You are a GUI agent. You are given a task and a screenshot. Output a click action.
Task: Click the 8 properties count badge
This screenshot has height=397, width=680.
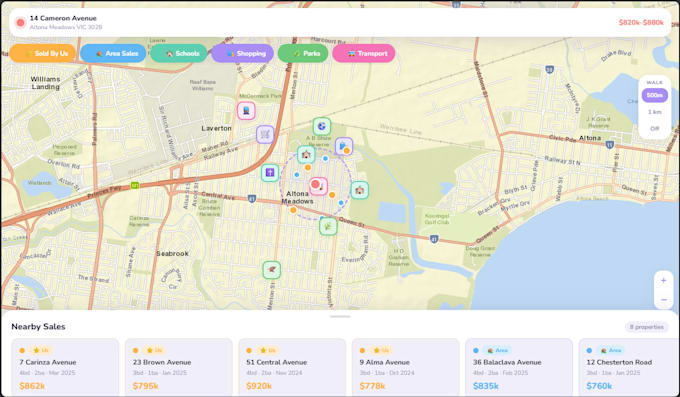click(x=646, y=327)
